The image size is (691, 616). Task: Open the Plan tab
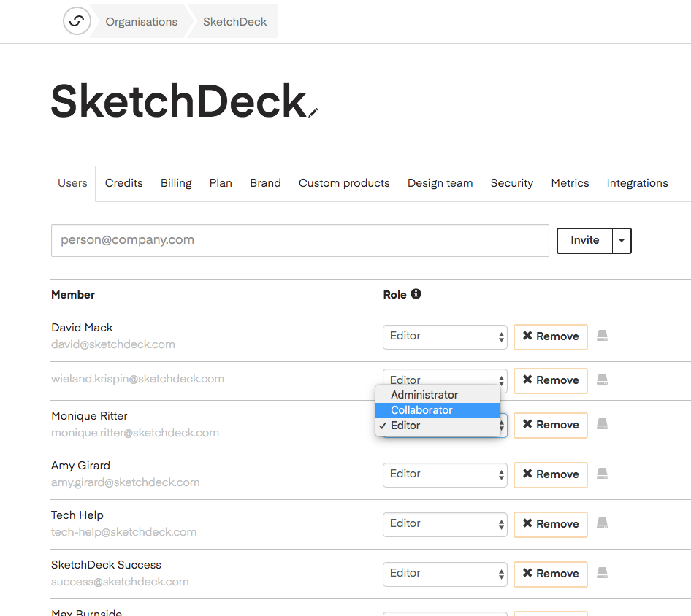coord(221,183)
